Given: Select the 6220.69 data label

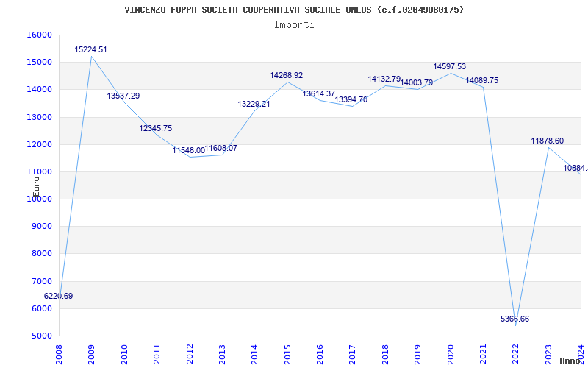Looking at the screenshot, I should [59, 296].
